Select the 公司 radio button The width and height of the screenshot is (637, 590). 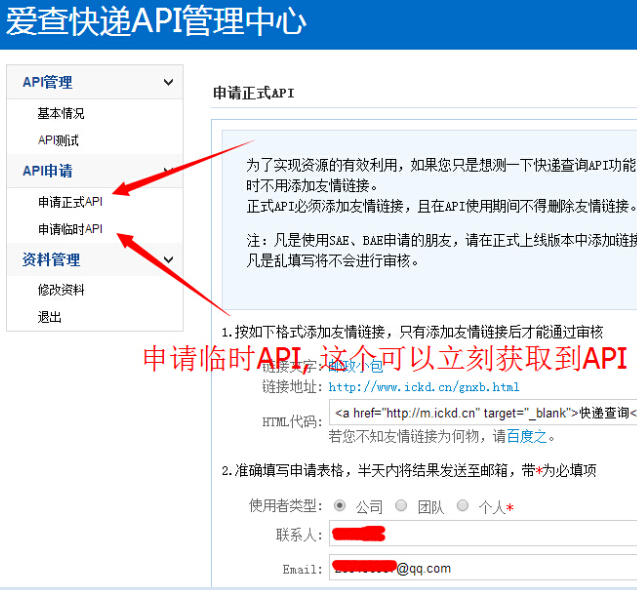(340, 505)
